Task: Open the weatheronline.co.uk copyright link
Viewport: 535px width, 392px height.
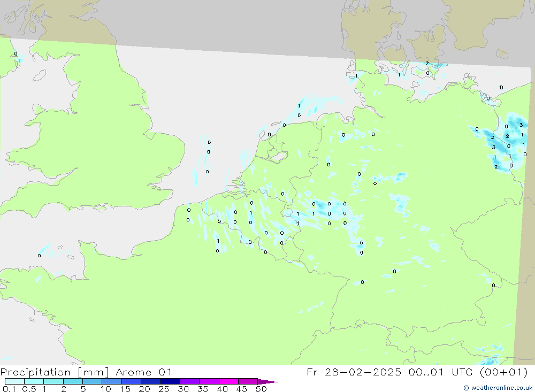Action: point(498,388)
